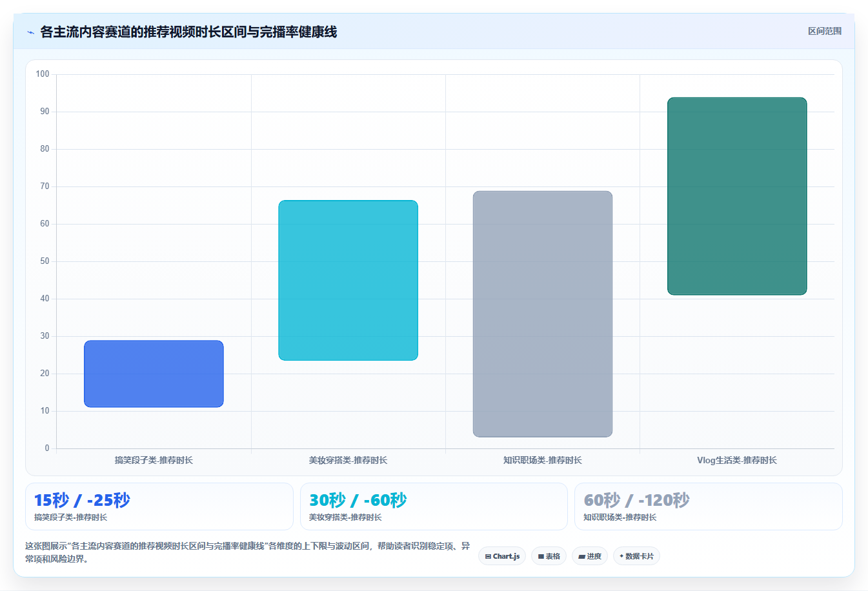The height and width of the screenshot is (591, 868).
Task: Click the 知识职场类-推荐时长 x-axis label
Action: 543,460
